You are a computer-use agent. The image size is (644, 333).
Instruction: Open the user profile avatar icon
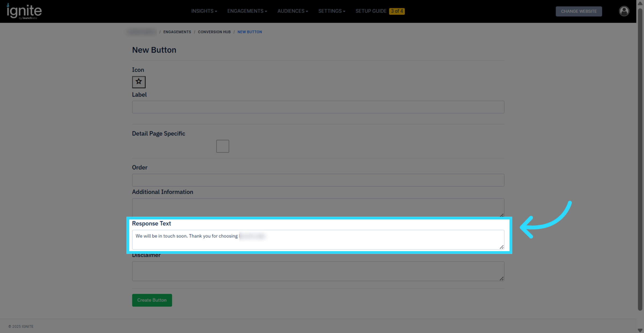click(x=624, y=11)
